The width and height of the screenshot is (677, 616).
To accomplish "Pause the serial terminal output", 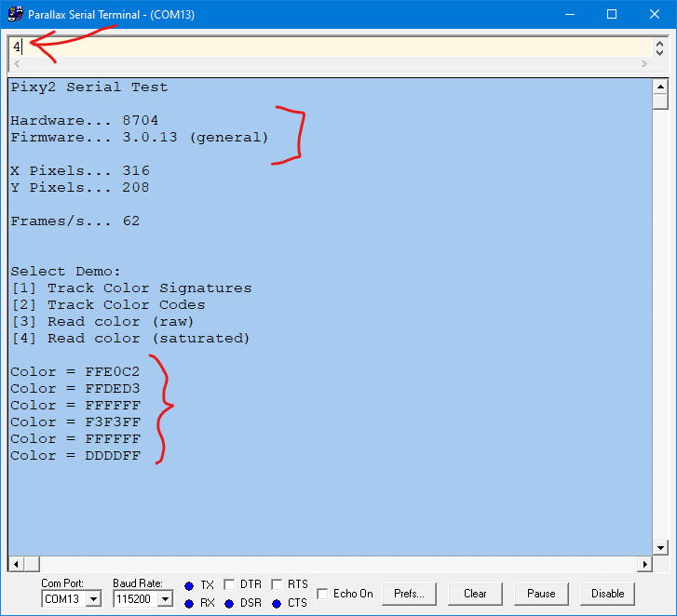I will pos(541,594).
